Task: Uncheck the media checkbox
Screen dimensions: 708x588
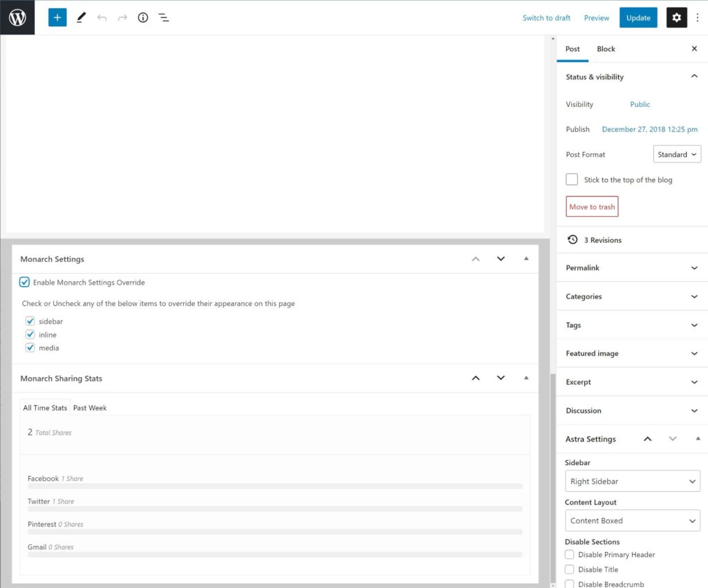Action: (x=30, y=348)
